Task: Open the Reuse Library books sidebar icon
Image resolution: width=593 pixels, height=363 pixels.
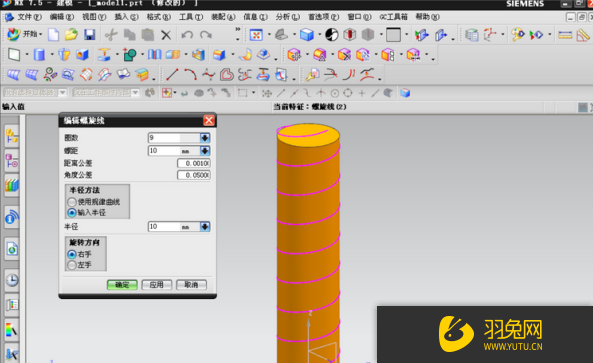Action: point(12,186)
